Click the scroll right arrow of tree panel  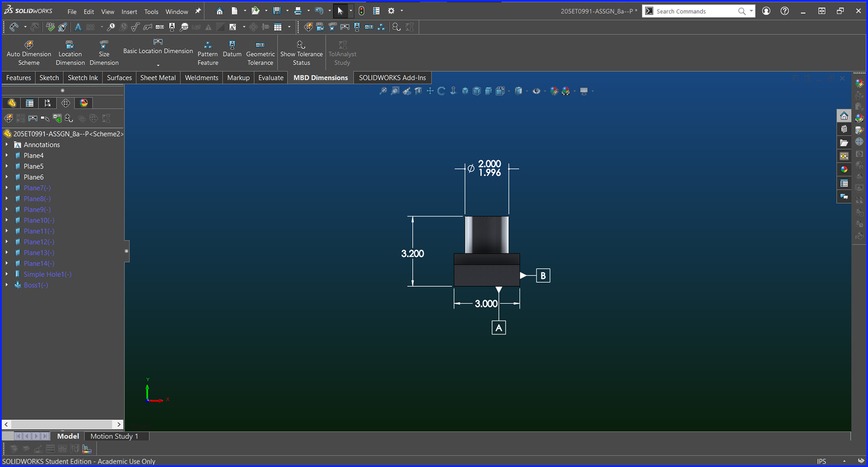tap(119, 425)
